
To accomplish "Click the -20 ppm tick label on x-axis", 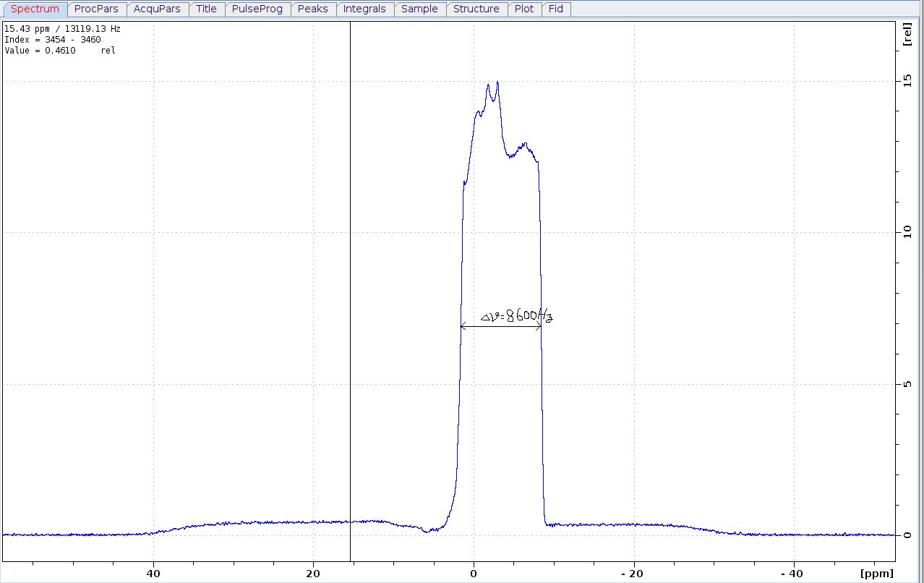I will pyautogui.click(x=633, y=574).
